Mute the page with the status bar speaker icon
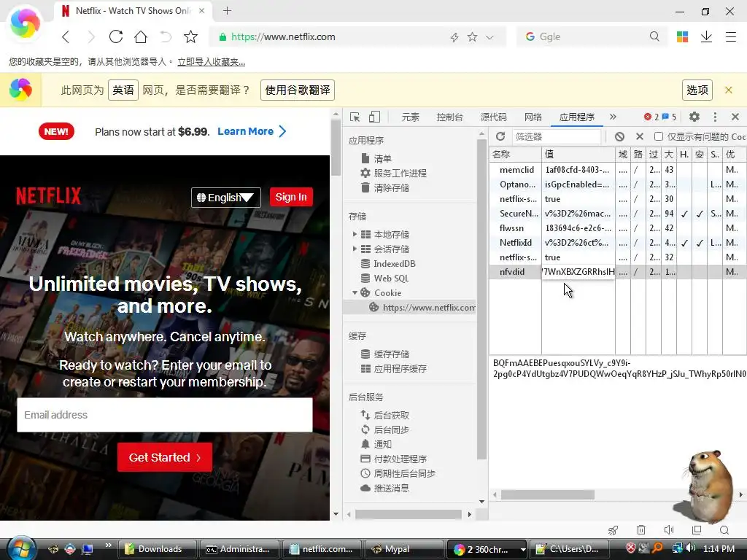Screen dimensions: 747x560 pos(669,530)
